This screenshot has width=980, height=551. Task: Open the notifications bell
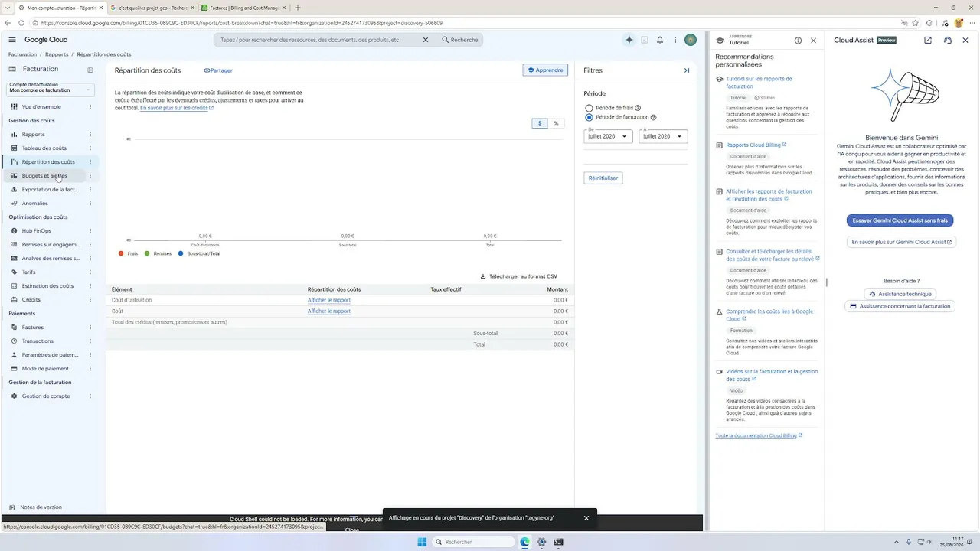coord(660,40)
